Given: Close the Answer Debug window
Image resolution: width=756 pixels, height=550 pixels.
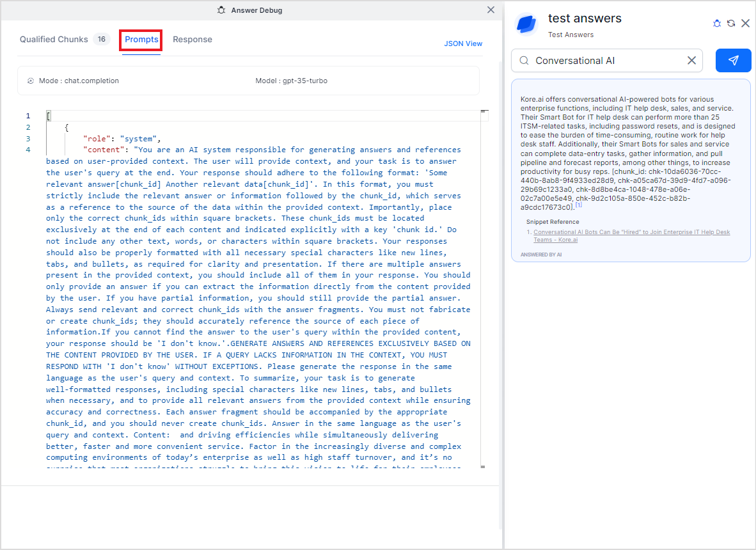Looking at the screenshot, I should click(491, 10).
